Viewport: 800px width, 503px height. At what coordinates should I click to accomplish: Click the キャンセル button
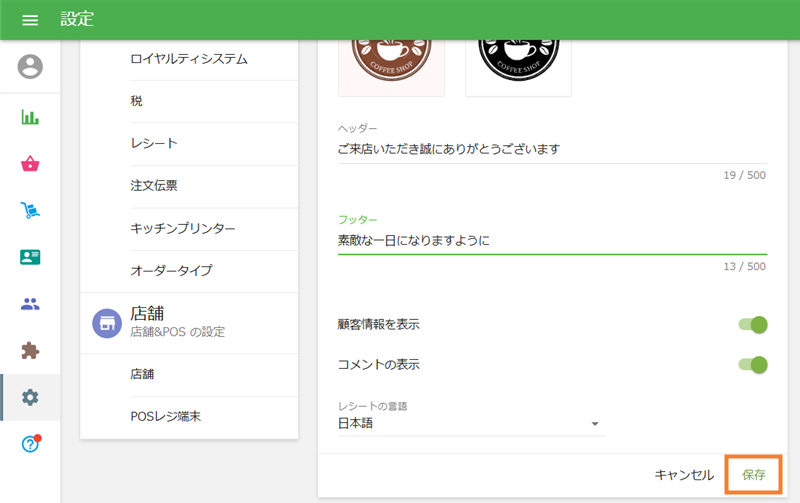[684, 475]
